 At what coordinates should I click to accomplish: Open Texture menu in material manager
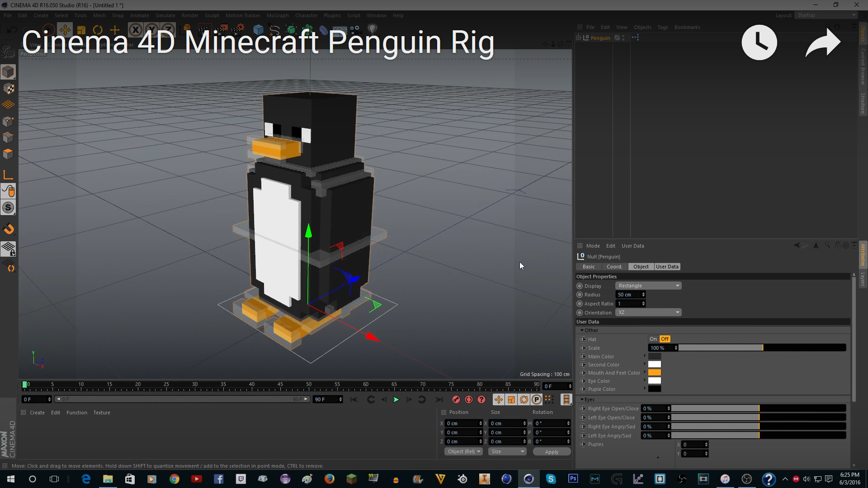click(x=102, y=413)
